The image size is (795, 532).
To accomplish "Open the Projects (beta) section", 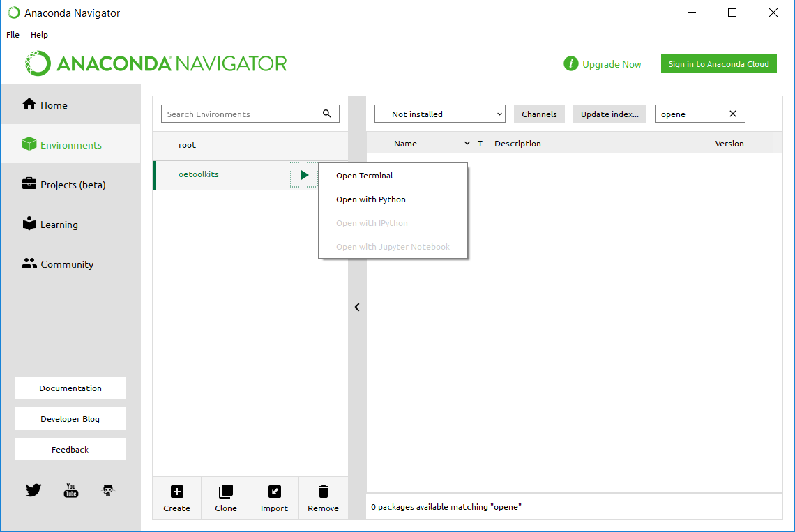I will 70,185.
